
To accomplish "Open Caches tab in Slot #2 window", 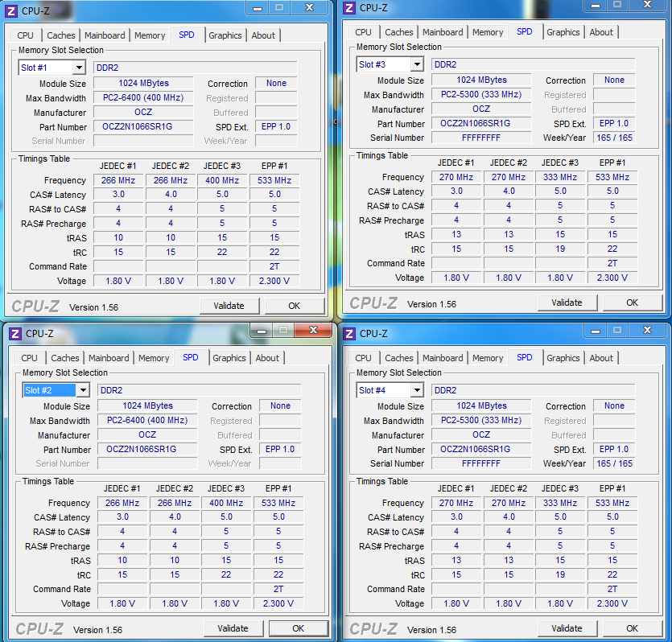I will [x=65, y=358].
